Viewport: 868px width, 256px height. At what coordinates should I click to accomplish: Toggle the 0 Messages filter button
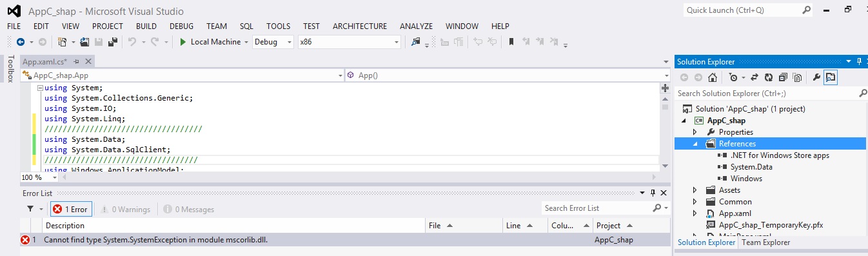(x=188, y=209)
